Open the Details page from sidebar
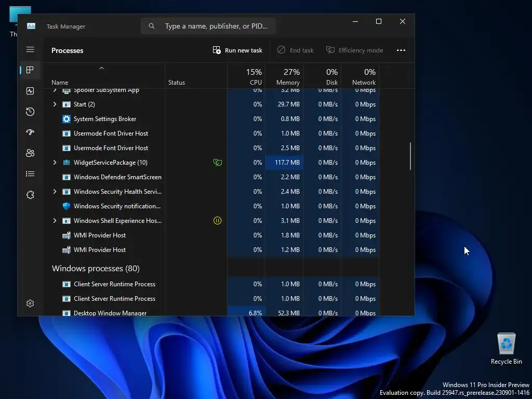 coord(30,174)
